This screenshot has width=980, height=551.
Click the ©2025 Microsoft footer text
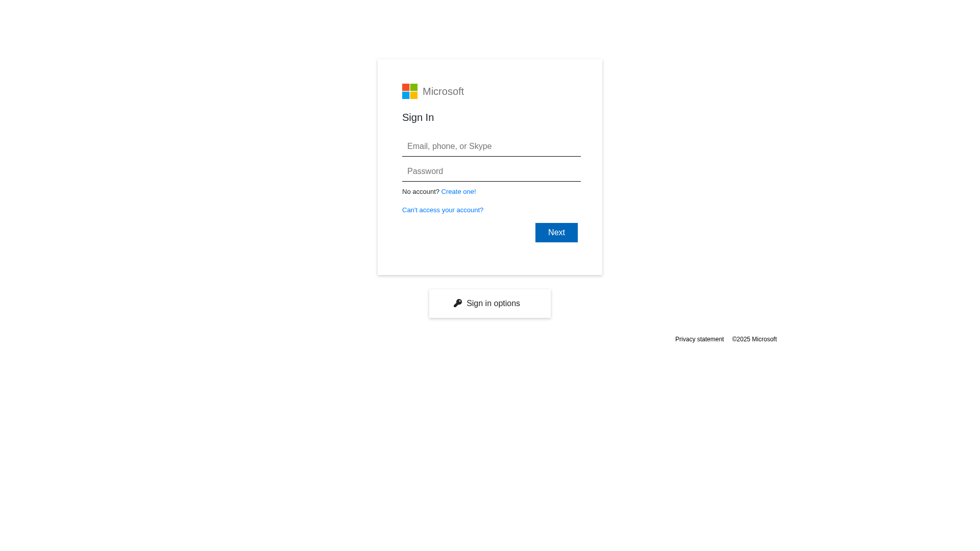pyautogui.click(x=754, y=339)
